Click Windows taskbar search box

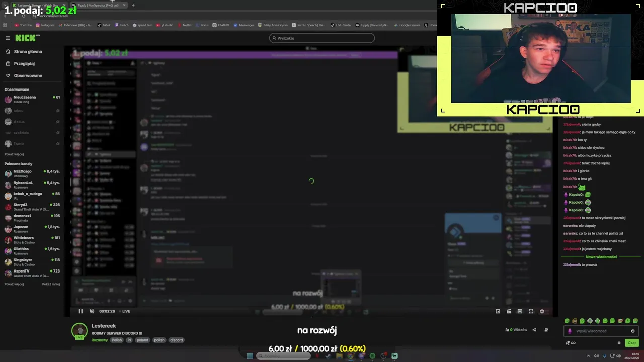coord(284,356)
